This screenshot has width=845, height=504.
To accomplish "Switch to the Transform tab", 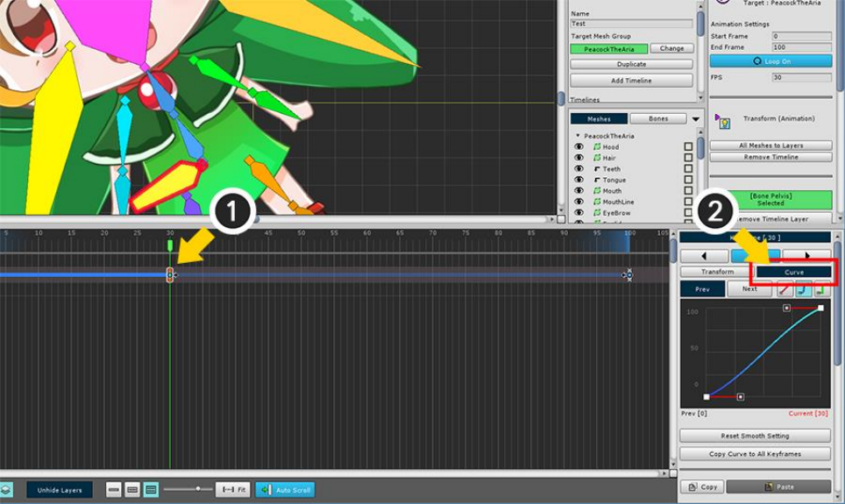I will (x=717, y=272).
